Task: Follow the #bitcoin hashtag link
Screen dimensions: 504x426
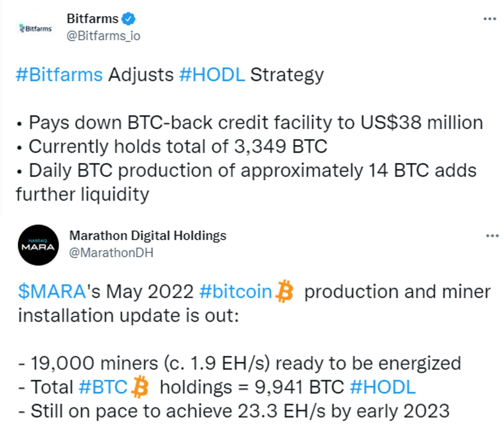Action: click(236, 291)
